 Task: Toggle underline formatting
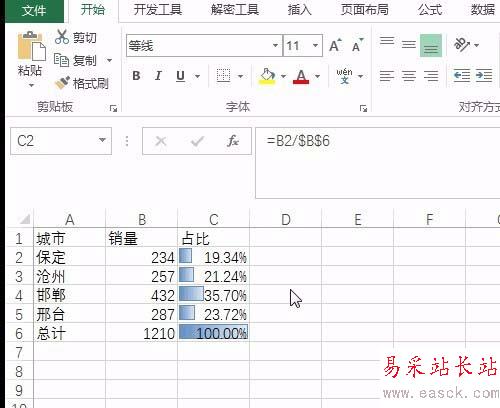click(180, 76)
